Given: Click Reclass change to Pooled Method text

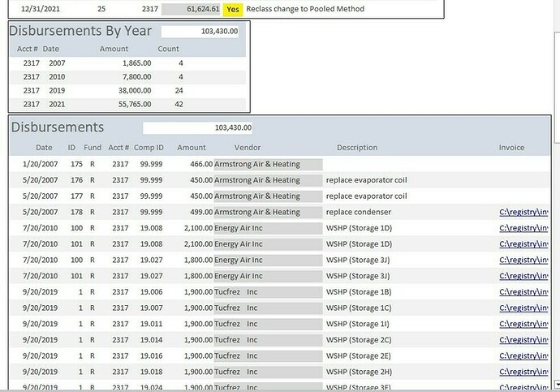Looking at the screenshot, I should (305, 9).
